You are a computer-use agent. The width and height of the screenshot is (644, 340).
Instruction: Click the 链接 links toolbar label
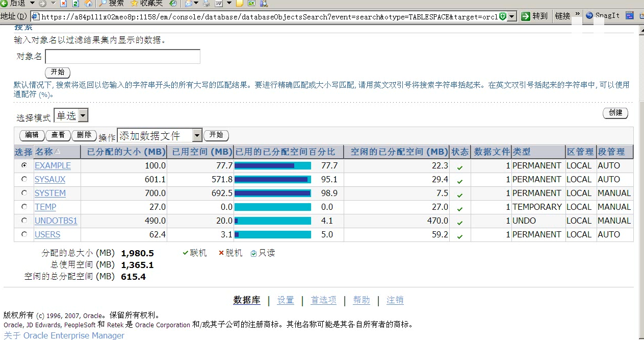tap(562, 16)
